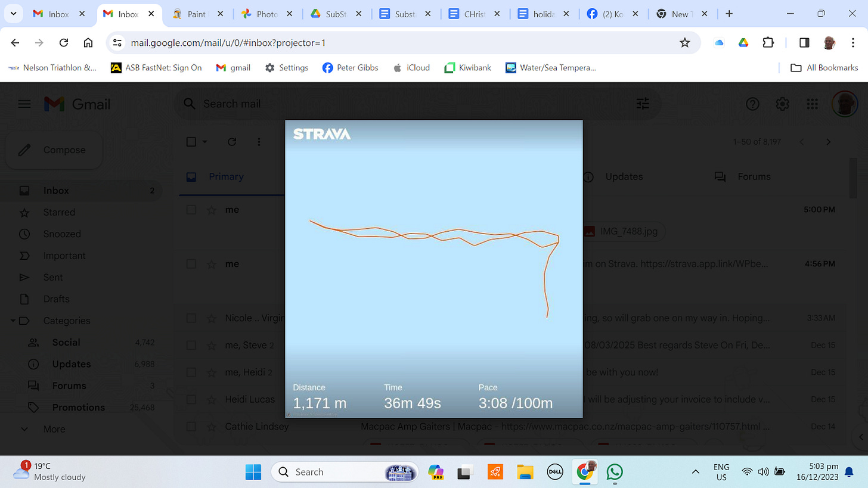
Task: Open Google apps grid icon
Action: (x=812, y=104)
